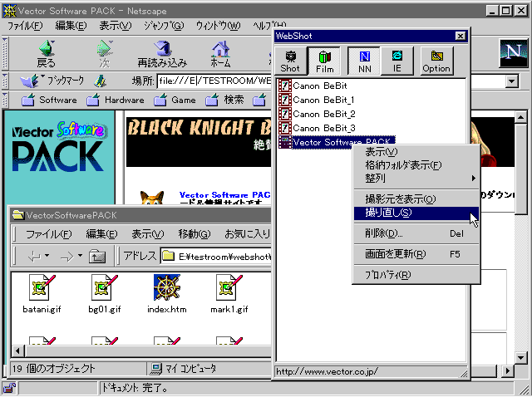Select the IE browser button in WebShot

(x=397, y=61)
